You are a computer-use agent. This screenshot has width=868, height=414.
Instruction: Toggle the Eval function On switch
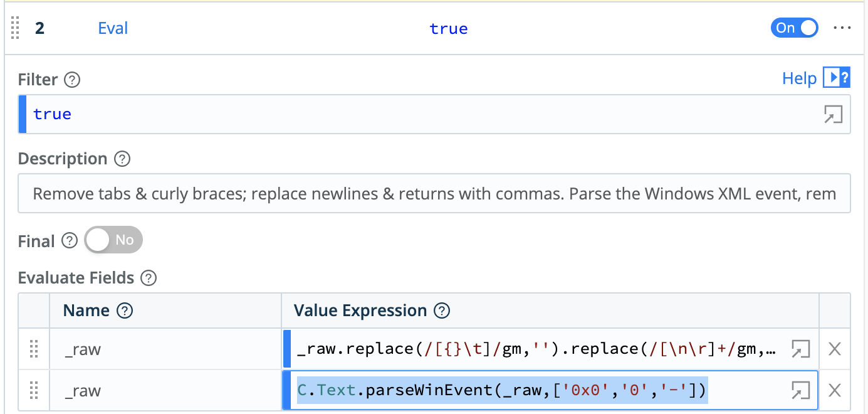pyautogui.click(x=794, y=28)
